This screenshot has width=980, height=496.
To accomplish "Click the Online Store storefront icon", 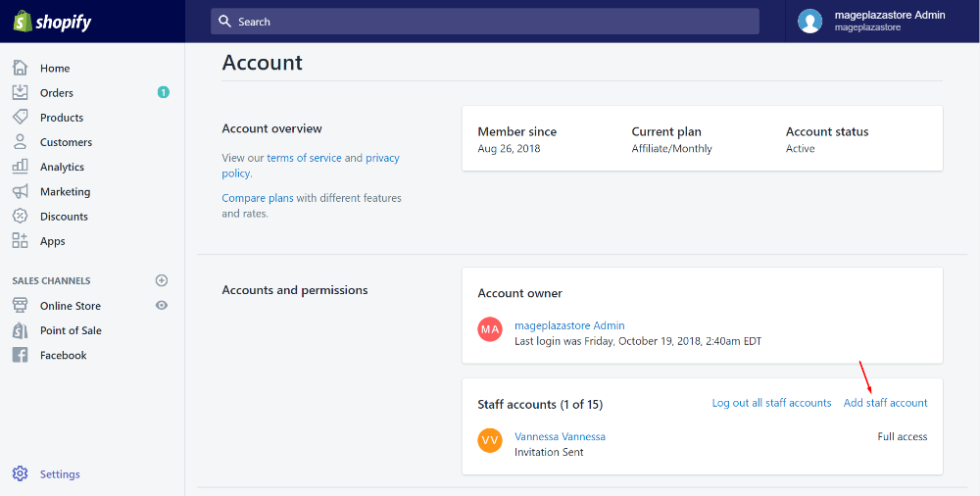I will 20,305.
